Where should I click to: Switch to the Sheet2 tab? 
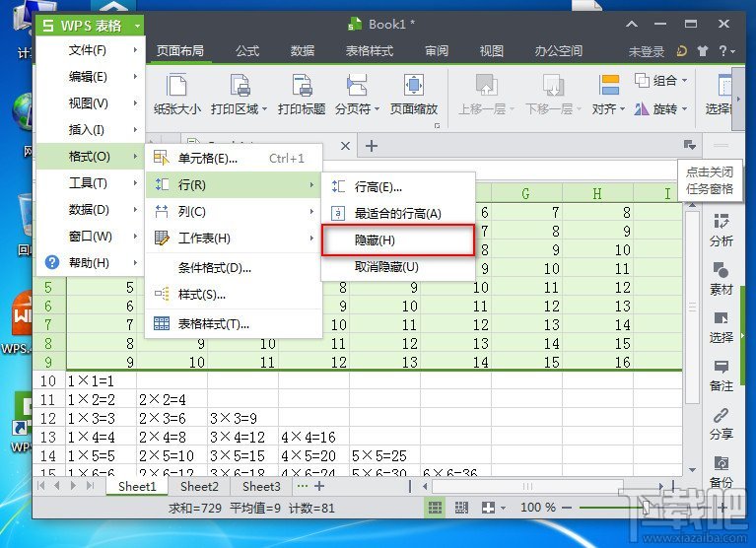[199, 486]
